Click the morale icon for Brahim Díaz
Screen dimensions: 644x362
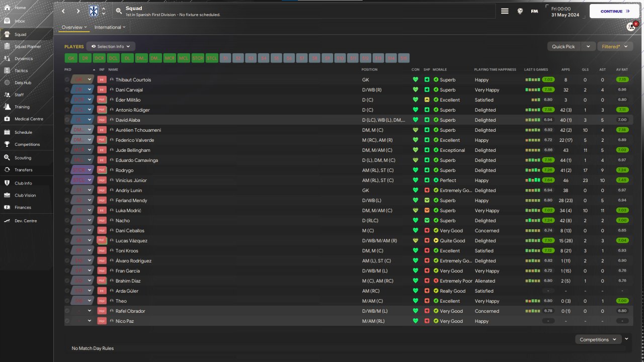point(436,281)
